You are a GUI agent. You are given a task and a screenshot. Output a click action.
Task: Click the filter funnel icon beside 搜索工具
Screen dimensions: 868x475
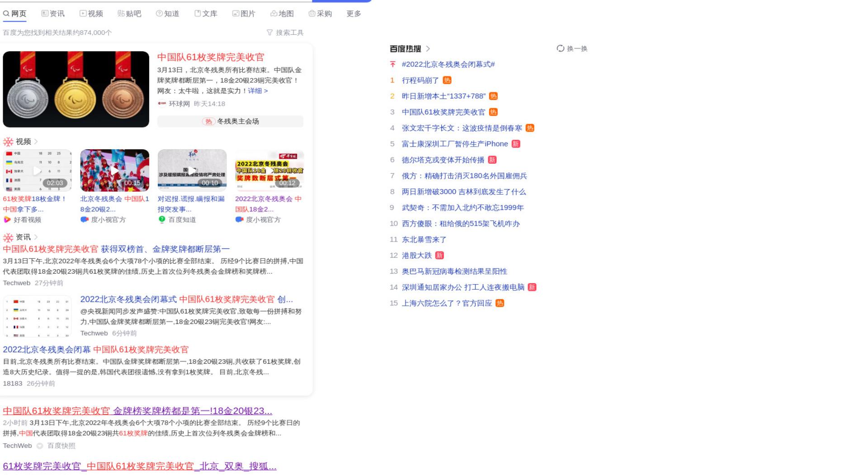270,33
